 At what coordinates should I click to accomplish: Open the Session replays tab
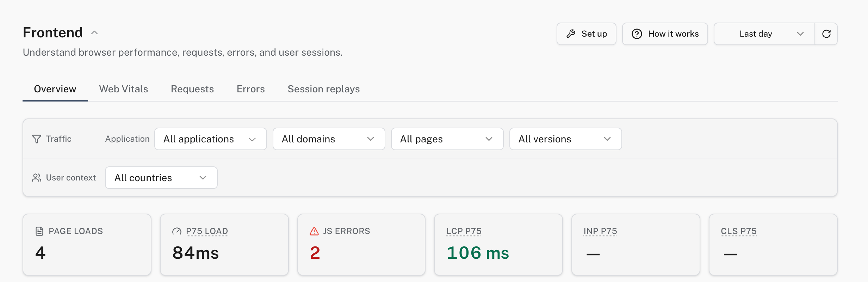coord(324,89)
